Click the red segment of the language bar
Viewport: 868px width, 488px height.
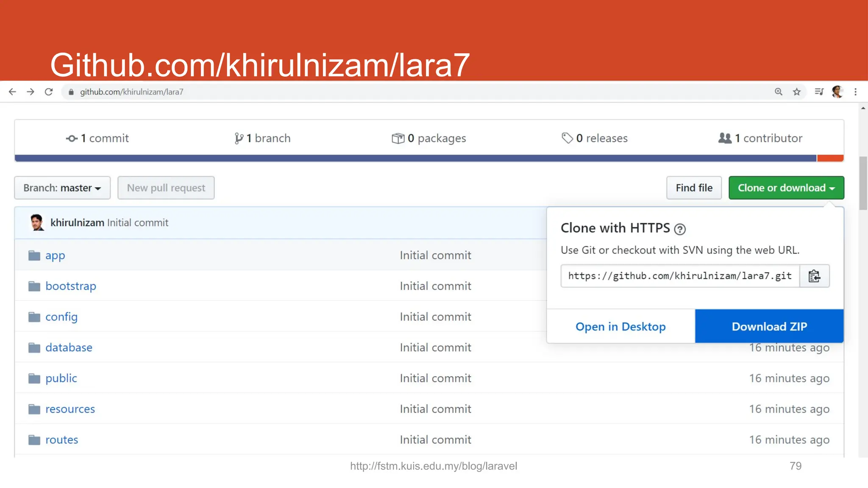830,158
